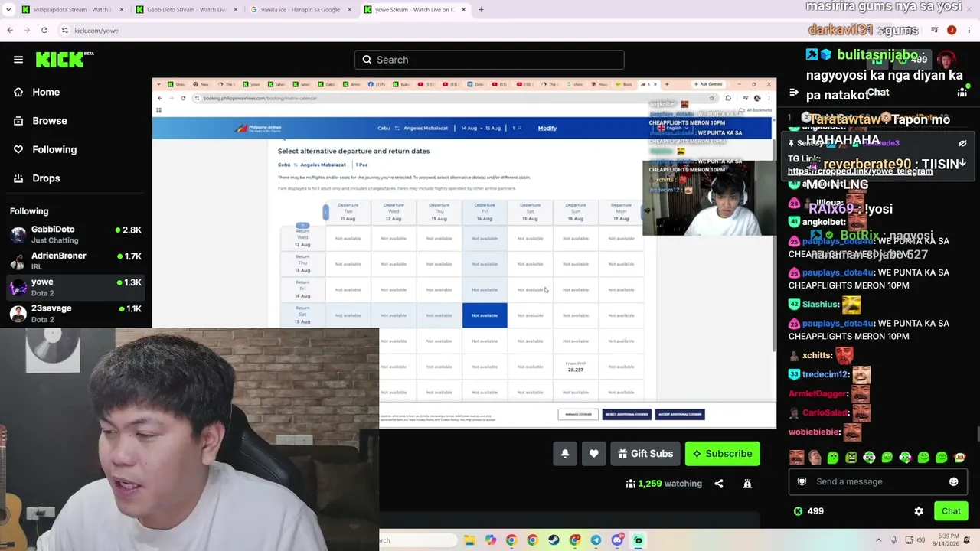Reload the kick.com page

click(44, 31)
